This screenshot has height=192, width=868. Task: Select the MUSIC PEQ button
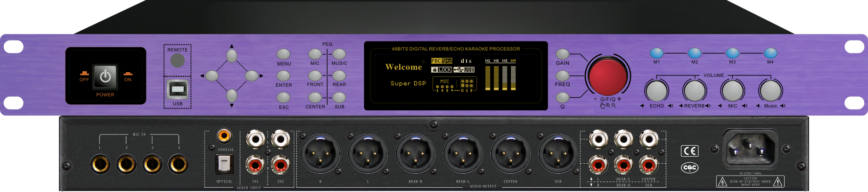coord(339,54)
